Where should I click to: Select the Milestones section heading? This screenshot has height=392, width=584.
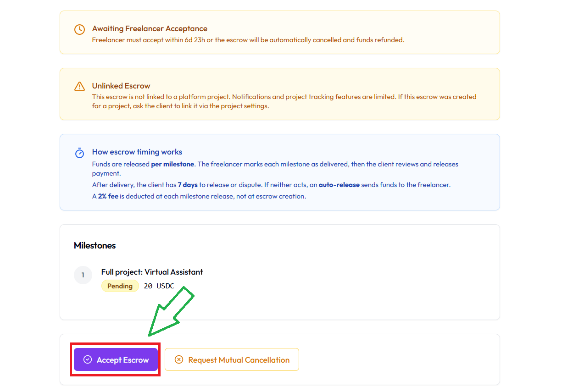95,245
